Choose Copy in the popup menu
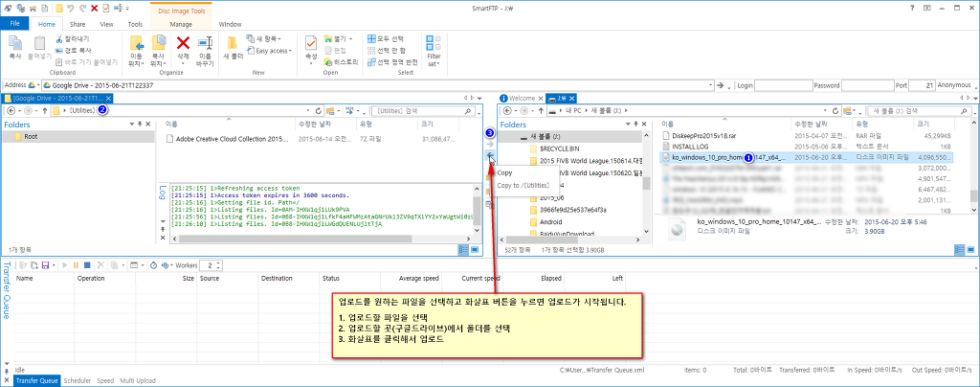Screen dimensions: 980x387 coord(504,172)
